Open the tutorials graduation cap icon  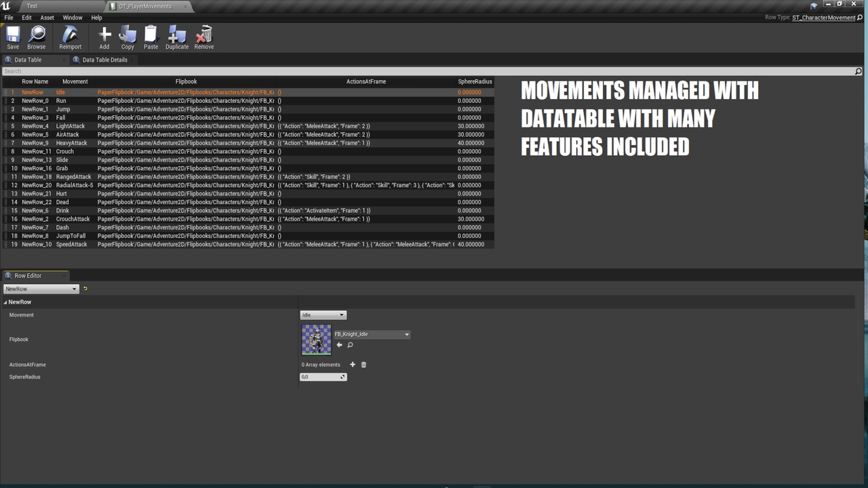point(814,6)
